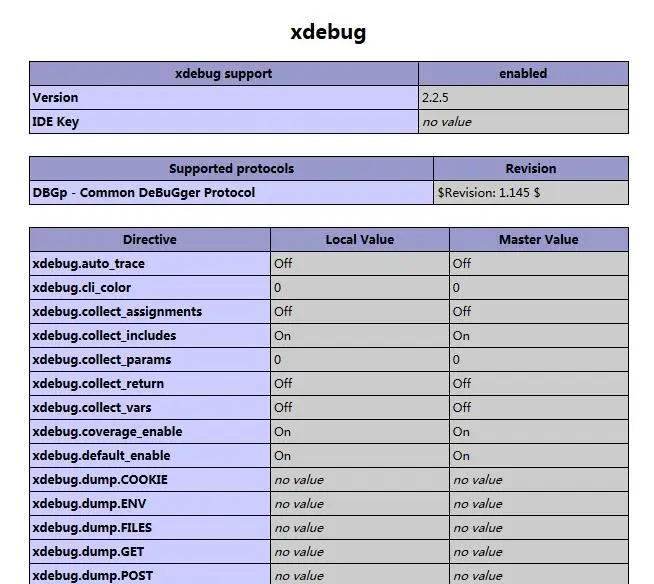Click the IDE Key 'no value' cell

(x=523, y=122)
